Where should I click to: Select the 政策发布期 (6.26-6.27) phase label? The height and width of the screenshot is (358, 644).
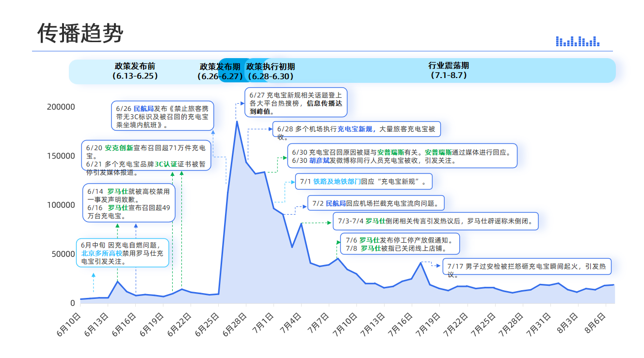[x=220, y=71]
